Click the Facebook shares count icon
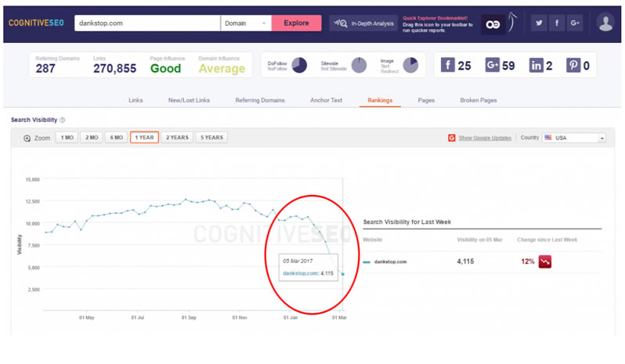Image resolution: width=625 pixels, height=364 pixels. click(448, 64)
